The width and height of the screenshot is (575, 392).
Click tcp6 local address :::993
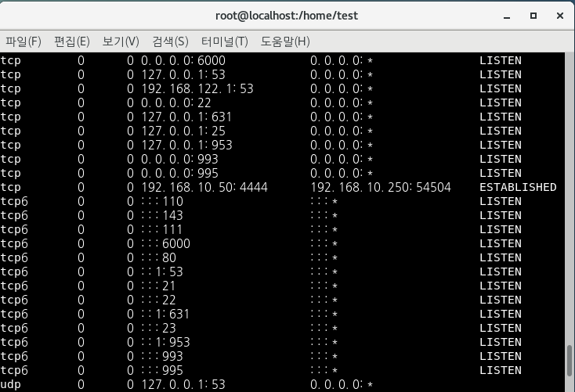pos(162,357)
